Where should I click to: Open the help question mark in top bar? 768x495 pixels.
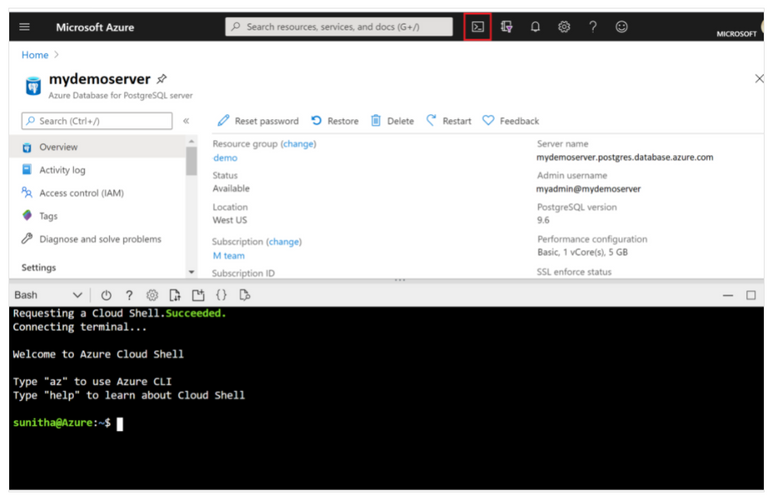point(593,27)
